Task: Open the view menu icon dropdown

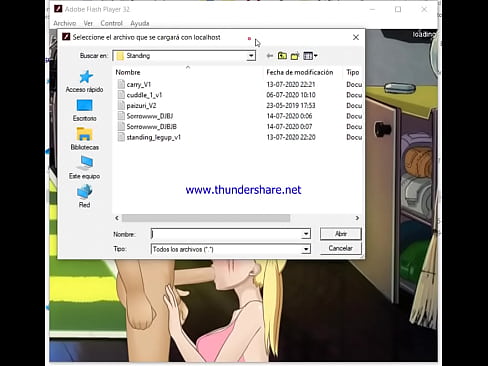Action: tap(310, 56)
